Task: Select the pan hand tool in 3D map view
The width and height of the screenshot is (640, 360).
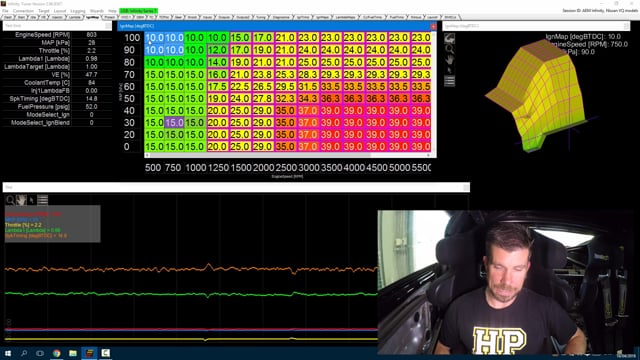Action: point(449,60)
